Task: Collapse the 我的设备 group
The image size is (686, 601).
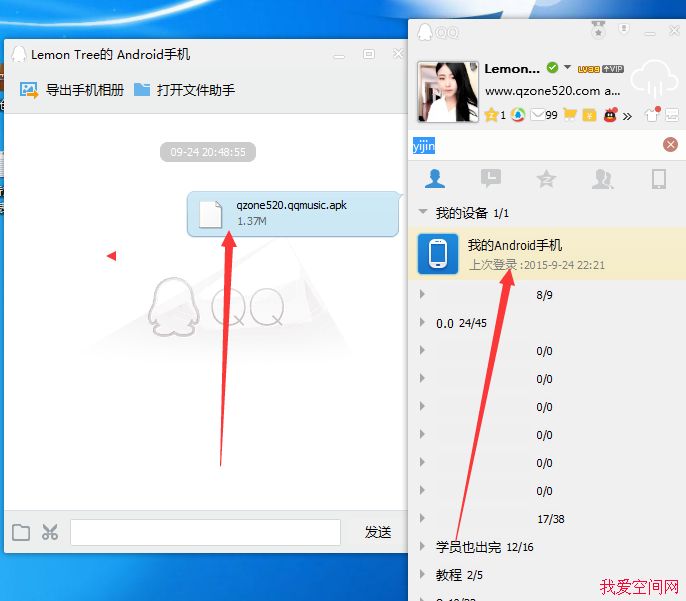Action: 424,213
